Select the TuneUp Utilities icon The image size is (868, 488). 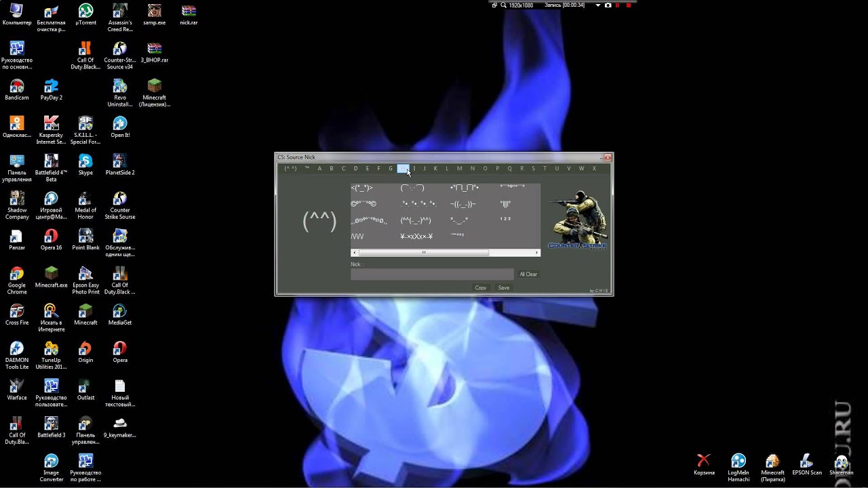pyautogui.click(x=51, y=356)
